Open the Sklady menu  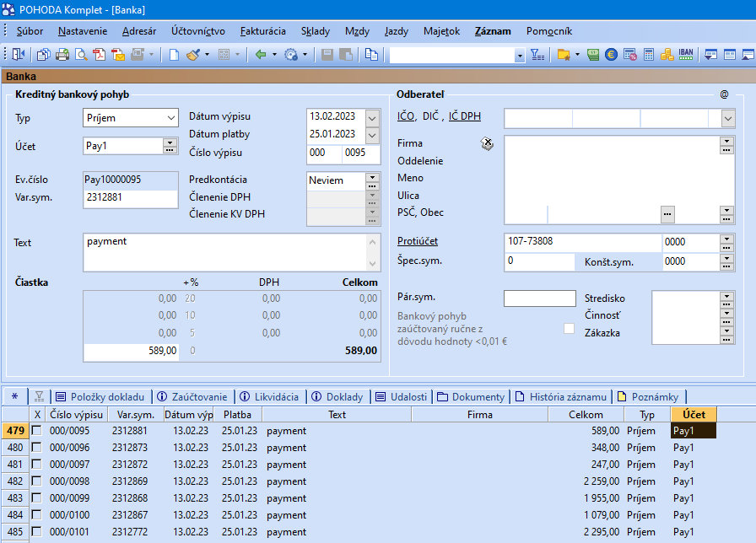click(316, 31)
